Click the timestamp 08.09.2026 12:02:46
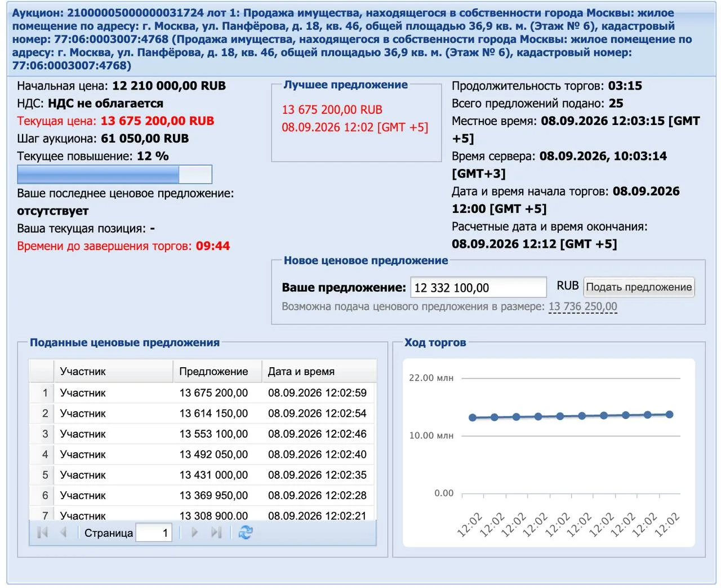 tap(317, 434)
